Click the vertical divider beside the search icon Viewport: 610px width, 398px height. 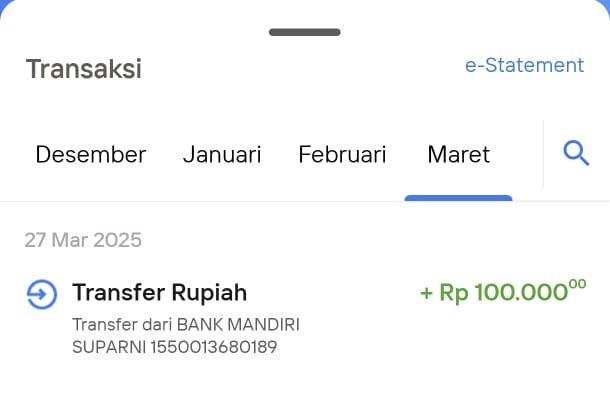(543, 154)
